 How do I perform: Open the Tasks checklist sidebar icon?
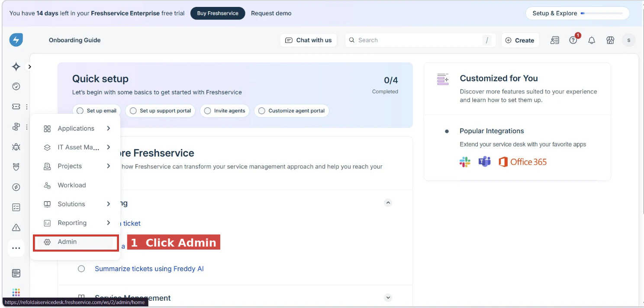[x=16, y=208]
